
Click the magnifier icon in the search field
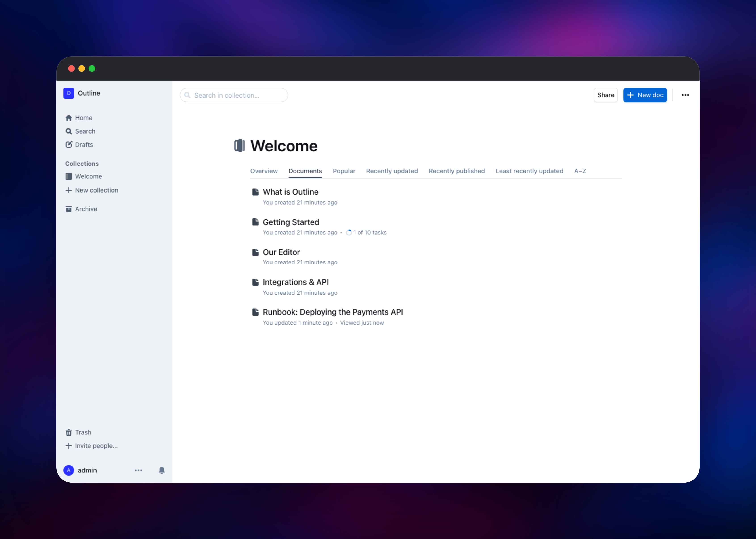click(x=187, y=95)
